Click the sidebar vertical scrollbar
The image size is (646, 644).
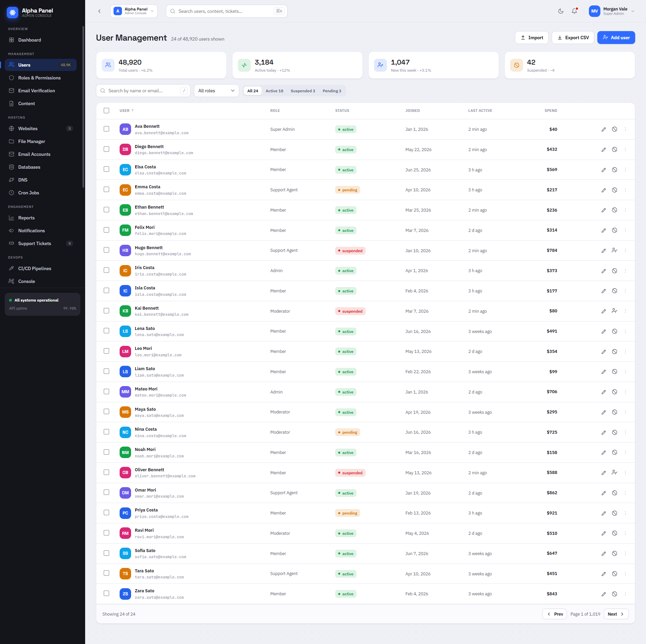pos(83,106)
